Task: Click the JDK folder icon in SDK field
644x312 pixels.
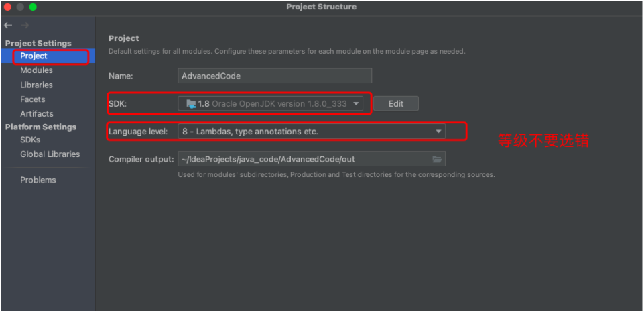Action: tap(190, 103)
